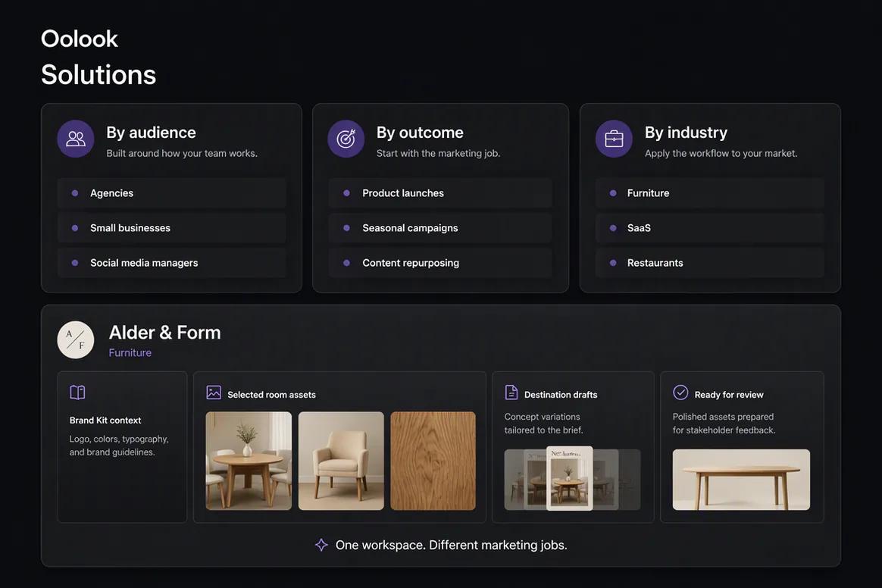The image size is (882, 588).
Task: Open the Destination drafts preview image
Action: [x=572, y=480]
